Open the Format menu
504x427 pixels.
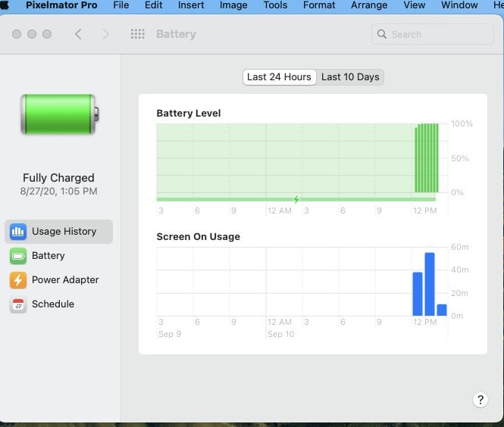coord(319,5)
